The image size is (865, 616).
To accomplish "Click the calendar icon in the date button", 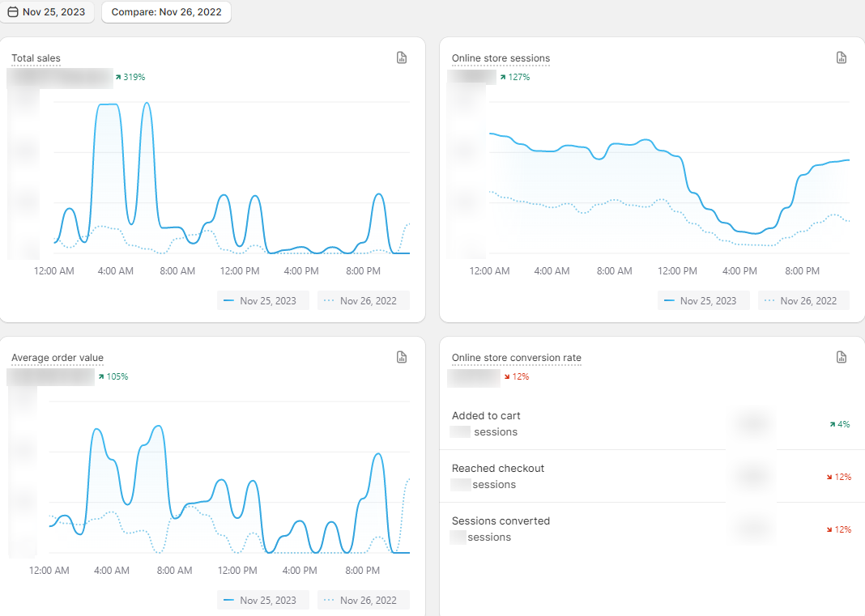I will pyautogui.click(x=13, y=12).
